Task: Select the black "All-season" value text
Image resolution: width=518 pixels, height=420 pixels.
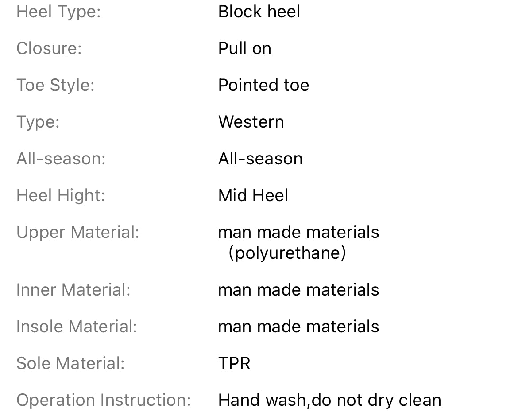Action: (260, 159)
